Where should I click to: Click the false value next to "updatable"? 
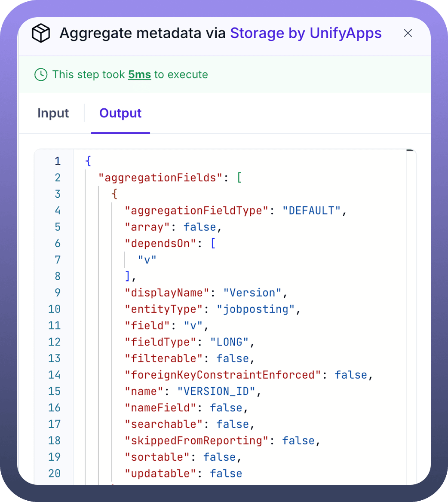pos(226,473)
